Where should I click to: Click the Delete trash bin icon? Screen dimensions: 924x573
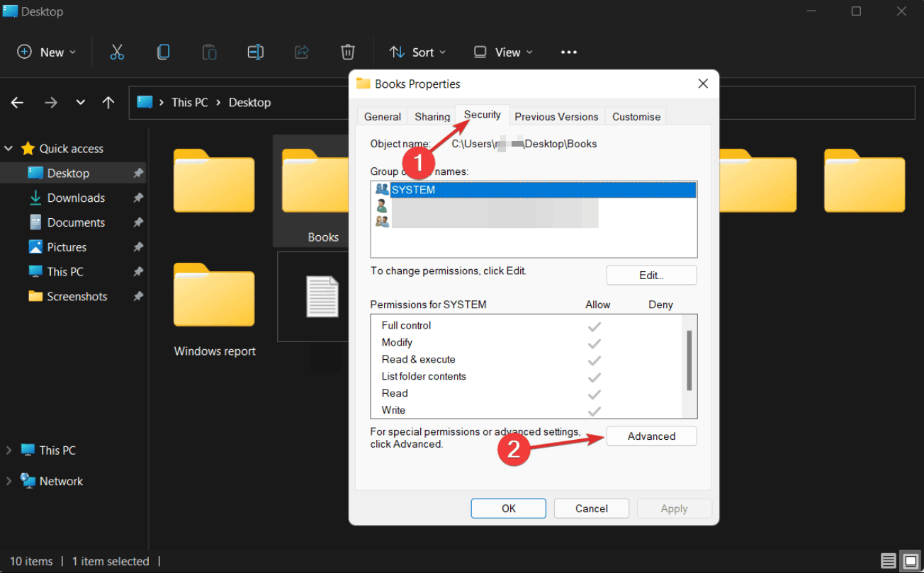point(348,52)
